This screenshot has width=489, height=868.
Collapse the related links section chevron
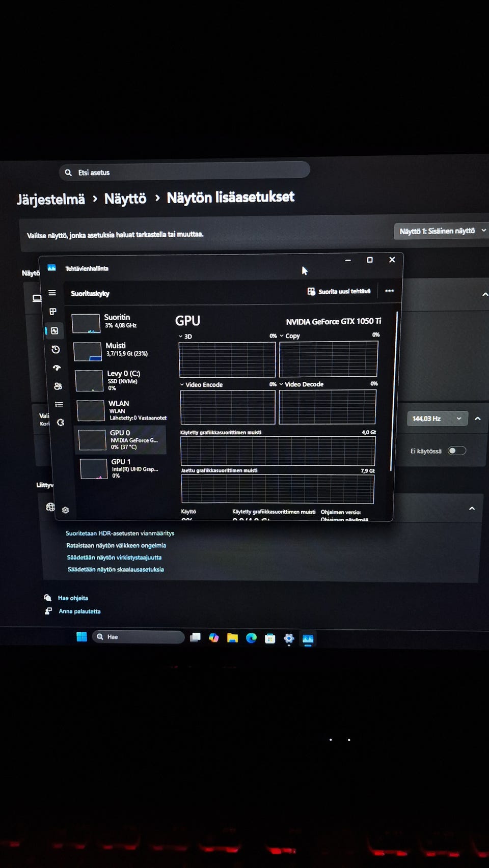coord(472,508)
